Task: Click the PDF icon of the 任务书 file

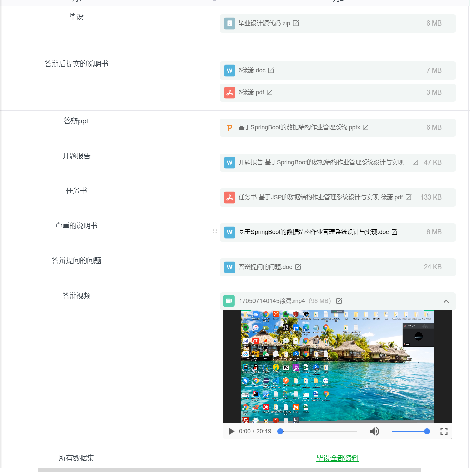Action: [230, 198]
